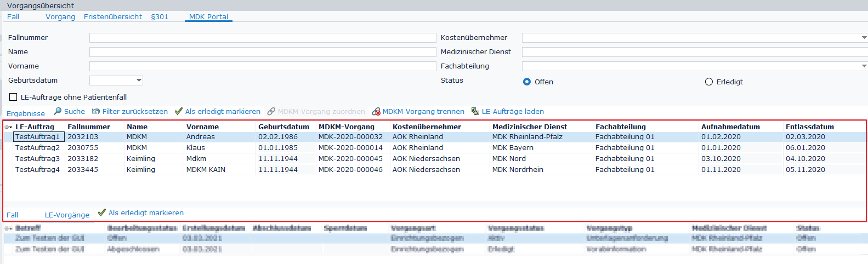This screenshot has width=868, height=264.
Task: Open the Geburtsdatum date dropdown
Action: (139, 81)
